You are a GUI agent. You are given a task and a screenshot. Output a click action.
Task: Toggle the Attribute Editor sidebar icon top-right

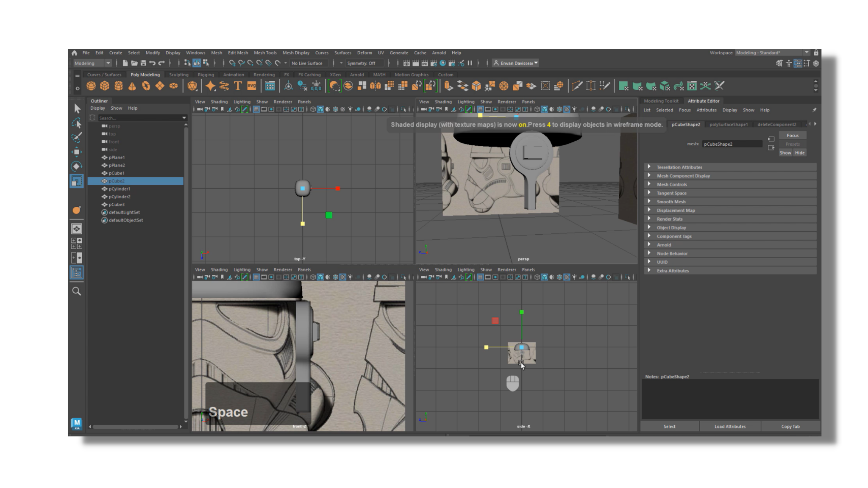798,63
